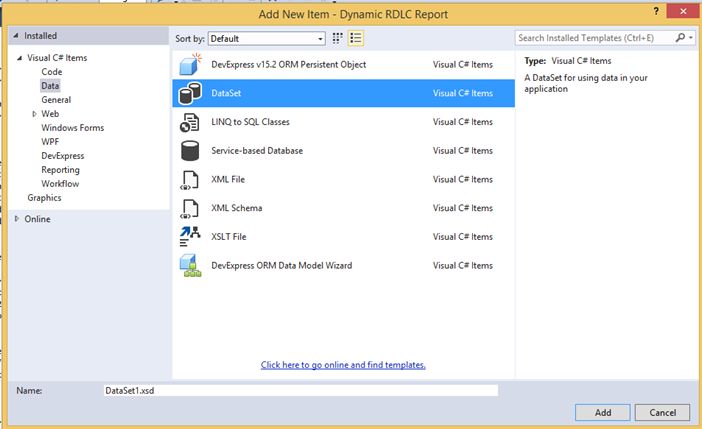Viewport: 702px width, 429px height.
Task: Select the Graphics category
Action: click(x=44, y=197)
